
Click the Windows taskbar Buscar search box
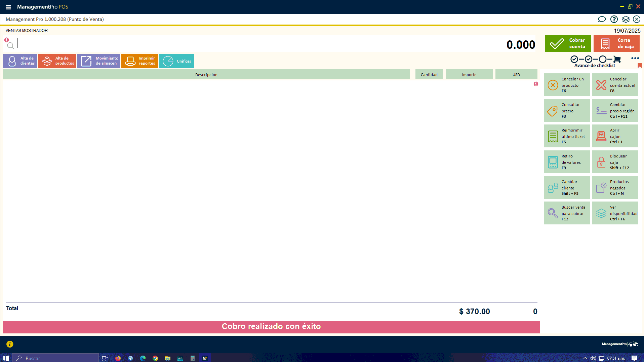pos(56,358)
